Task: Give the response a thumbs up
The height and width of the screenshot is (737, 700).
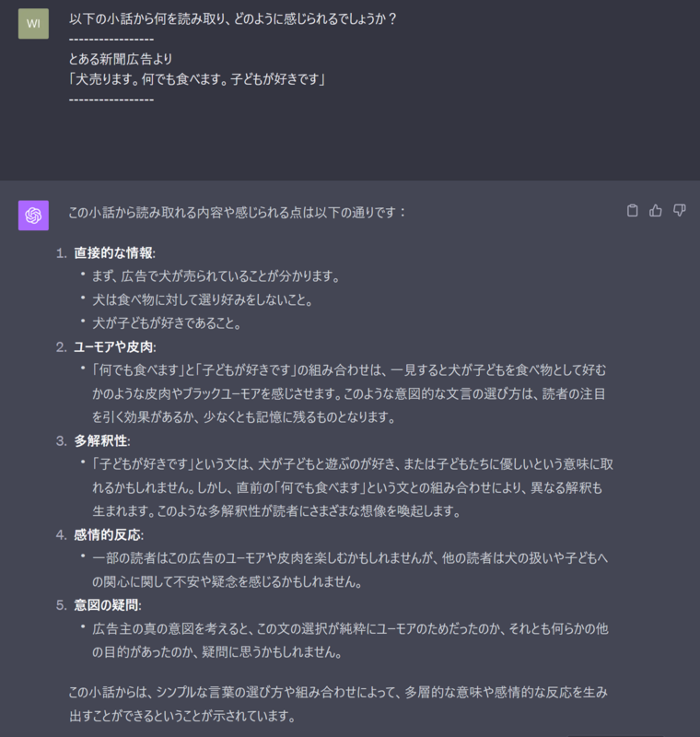Action: coord(656,211)
